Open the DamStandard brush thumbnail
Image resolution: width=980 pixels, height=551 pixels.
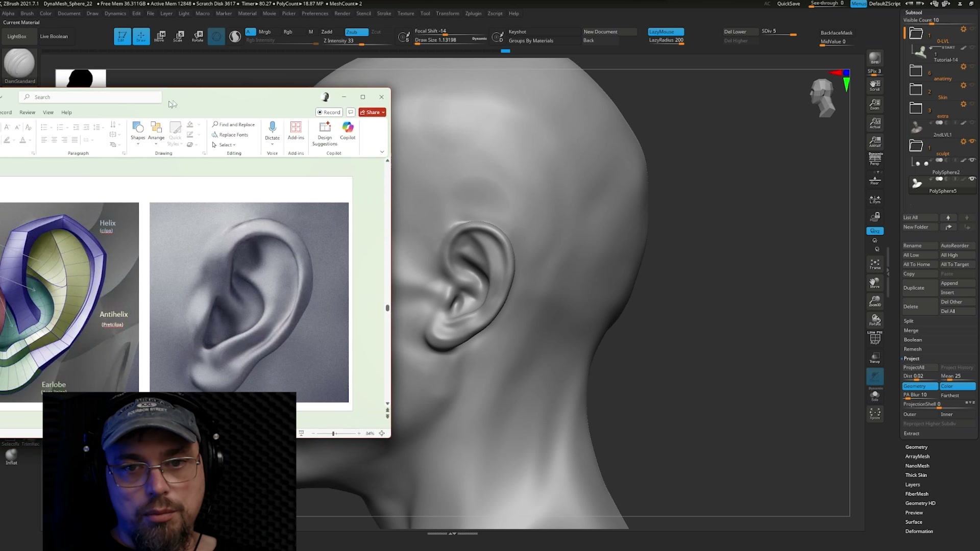pyautogui.click(x=19, y=66)
